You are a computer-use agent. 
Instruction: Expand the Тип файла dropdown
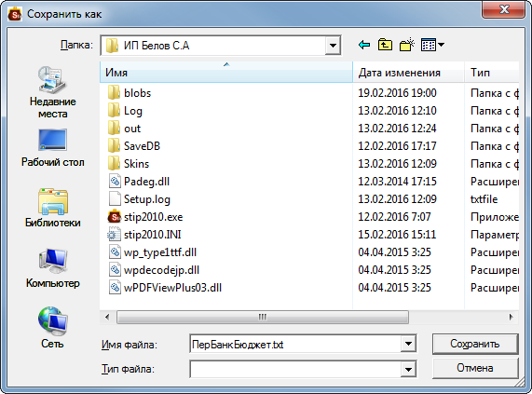coord(408,369)
